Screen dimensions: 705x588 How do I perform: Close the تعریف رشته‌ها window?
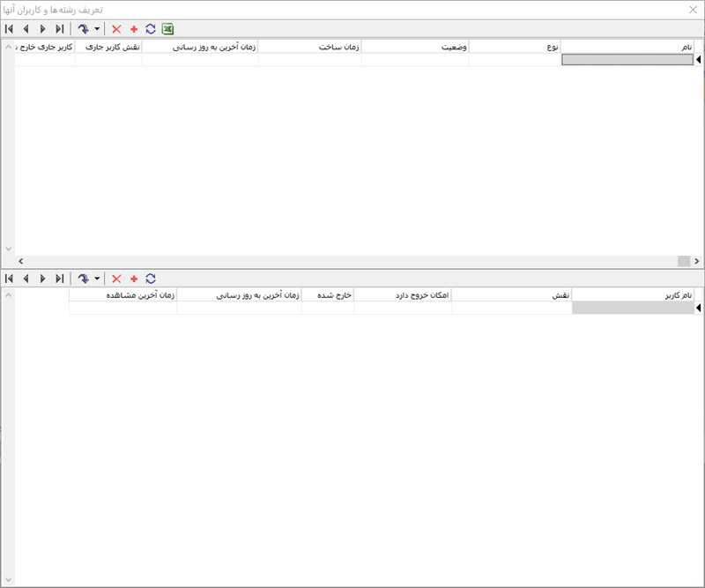pyautogui.click(x=693, y=9)
